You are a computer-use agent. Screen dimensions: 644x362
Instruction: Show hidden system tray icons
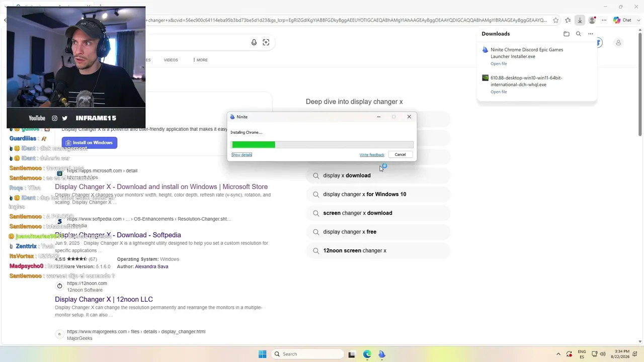click(x=558, y=354)
